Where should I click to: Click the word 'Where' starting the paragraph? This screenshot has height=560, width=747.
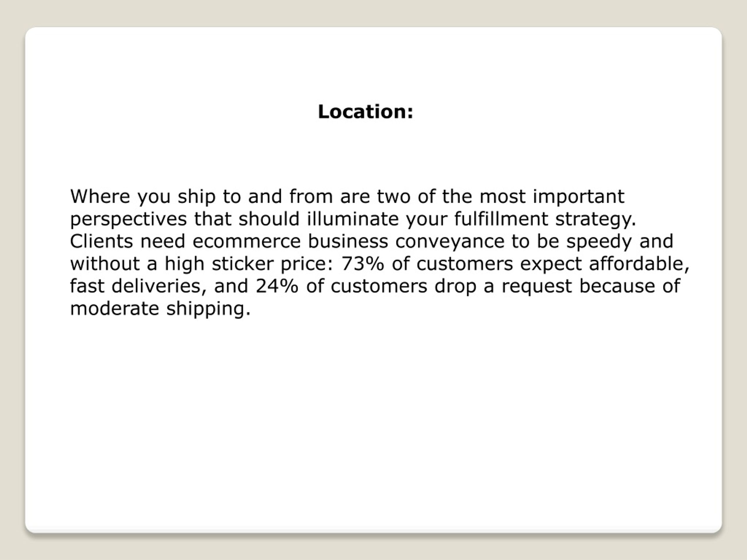coord(100,196)
